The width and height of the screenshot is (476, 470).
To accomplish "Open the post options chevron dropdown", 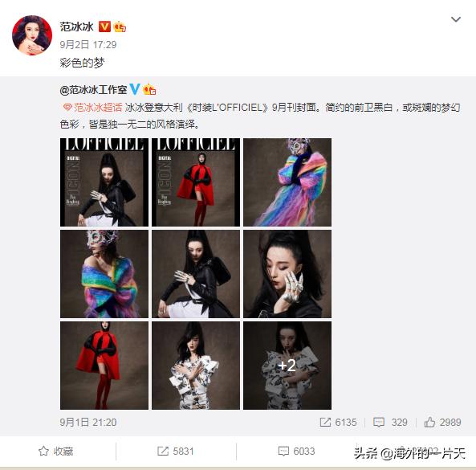I will (456, 19).
